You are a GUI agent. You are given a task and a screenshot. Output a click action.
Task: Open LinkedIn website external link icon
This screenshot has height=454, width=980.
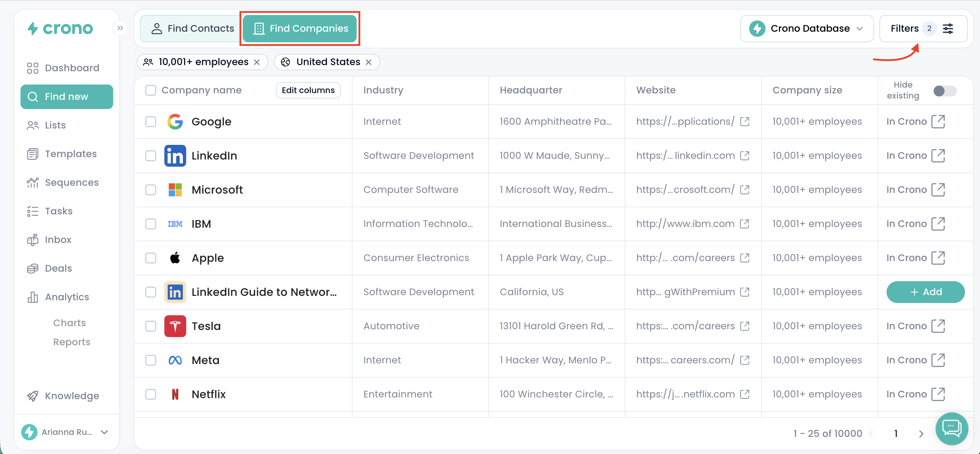(x=744, y=155)
